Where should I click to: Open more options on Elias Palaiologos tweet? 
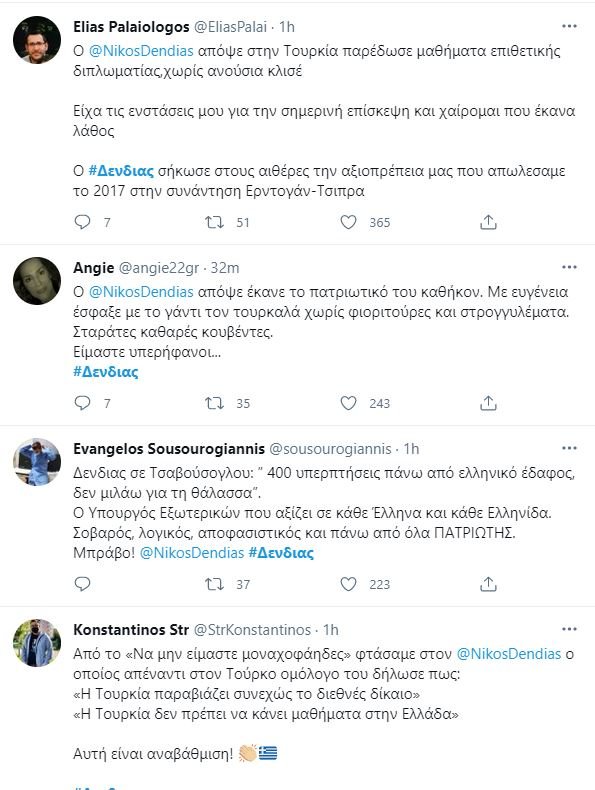pos(569,26)
